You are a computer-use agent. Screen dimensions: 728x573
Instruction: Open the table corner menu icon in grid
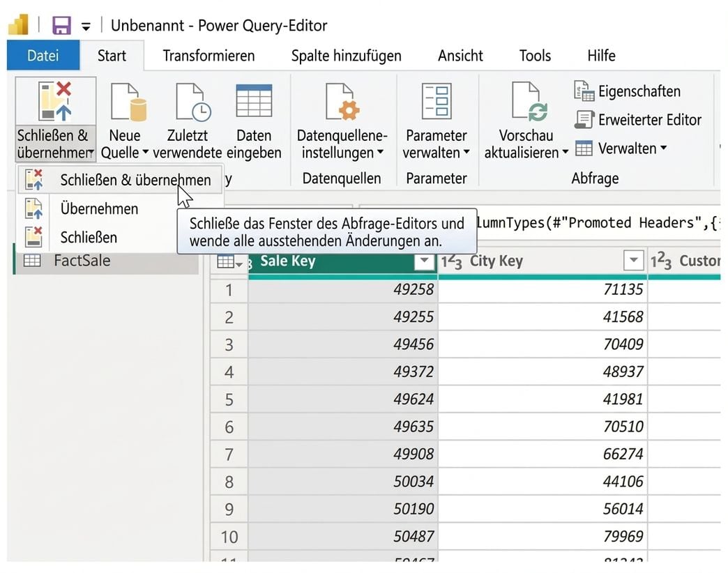click(230, 262)
